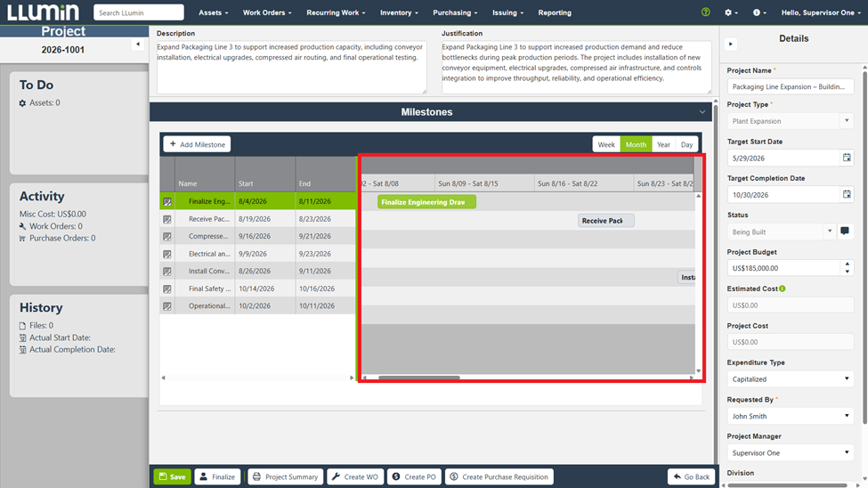Open the Status dropdown
Viewport: 868px width, 488px height.
(829, 232)
